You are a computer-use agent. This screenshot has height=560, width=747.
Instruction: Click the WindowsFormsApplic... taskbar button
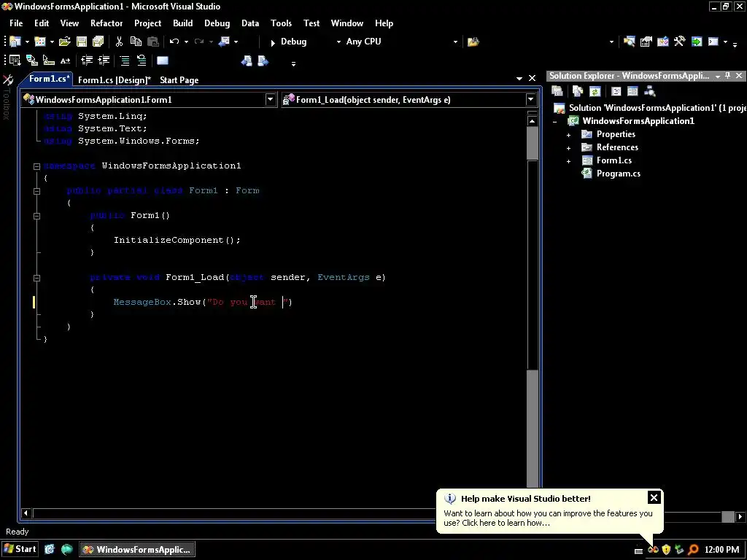[x=136, y=550]
